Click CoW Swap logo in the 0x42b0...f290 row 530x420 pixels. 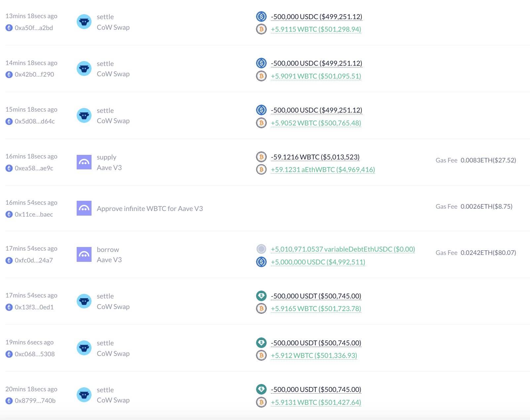[x=84, y=69]
